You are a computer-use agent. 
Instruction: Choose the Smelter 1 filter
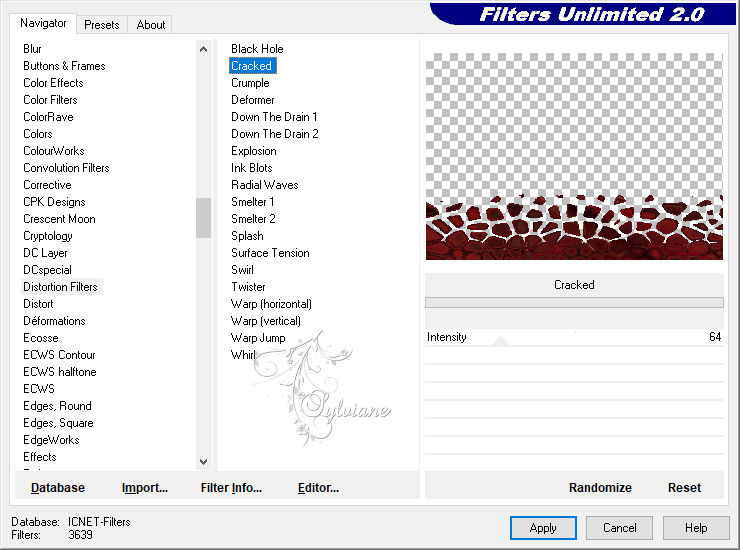pos(252,202)
